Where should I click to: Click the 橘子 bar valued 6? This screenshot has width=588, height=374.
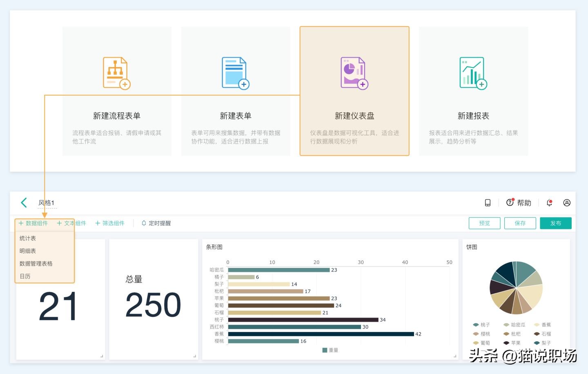[241, 277]
